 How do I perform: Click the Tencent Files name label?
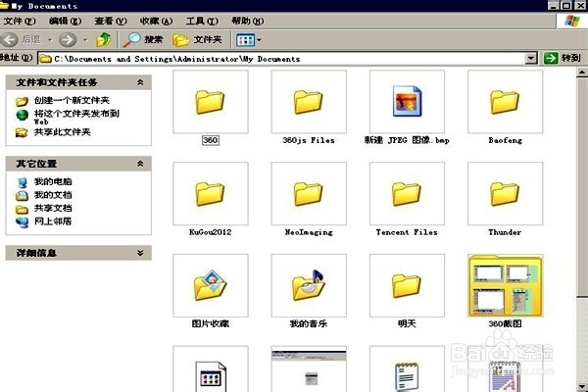click(x=407, y=232)
